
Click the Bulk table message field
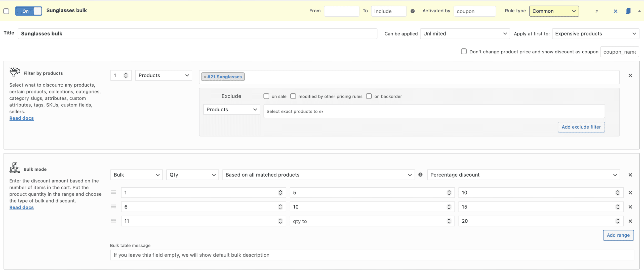click(x=372, y=255)
